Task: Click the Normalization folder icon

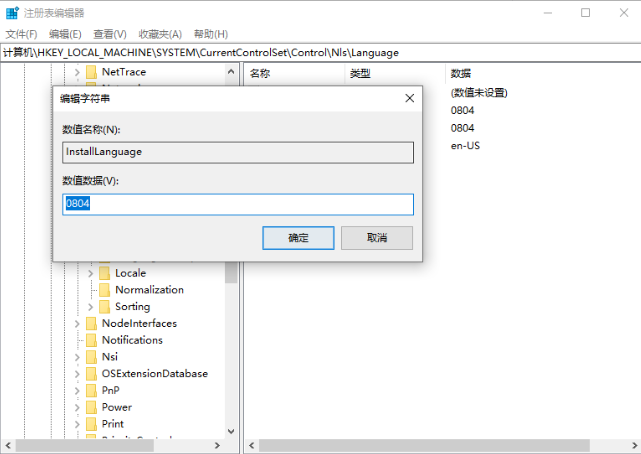Action: (x=104, y=290)
